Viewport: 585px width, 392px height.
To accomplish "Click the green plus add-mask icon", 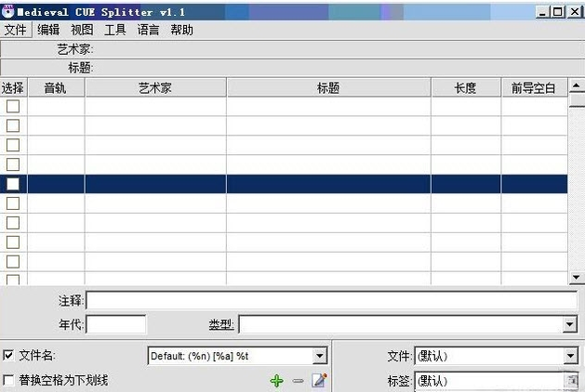I will click(277, 381).
